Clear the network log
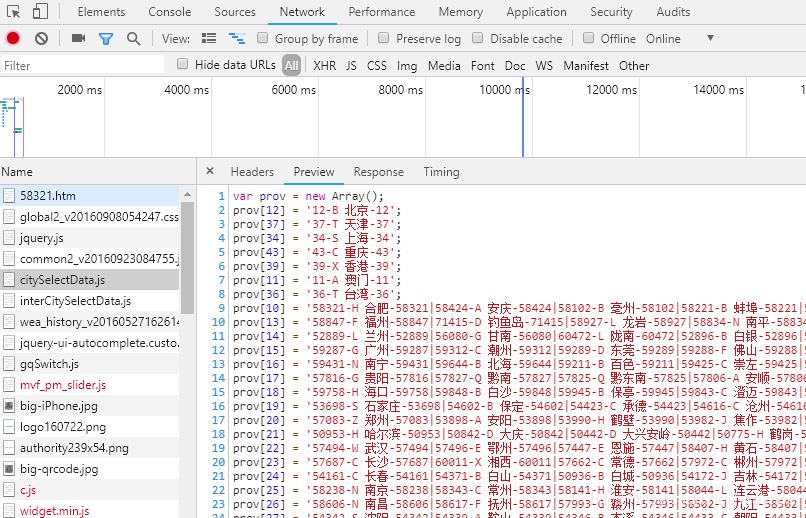The image size is (806, 518). [41, 39]
